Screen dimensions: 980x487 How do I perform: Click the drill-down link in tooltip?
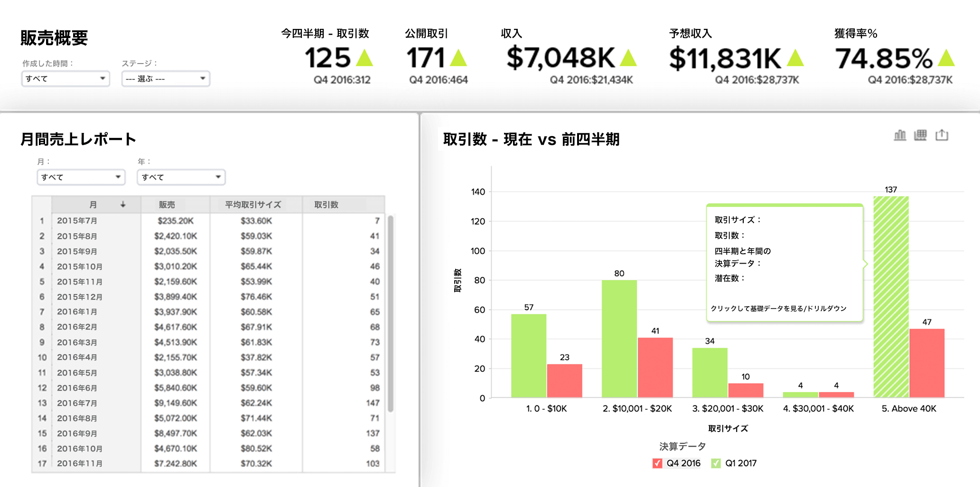(x=778, y=309)
